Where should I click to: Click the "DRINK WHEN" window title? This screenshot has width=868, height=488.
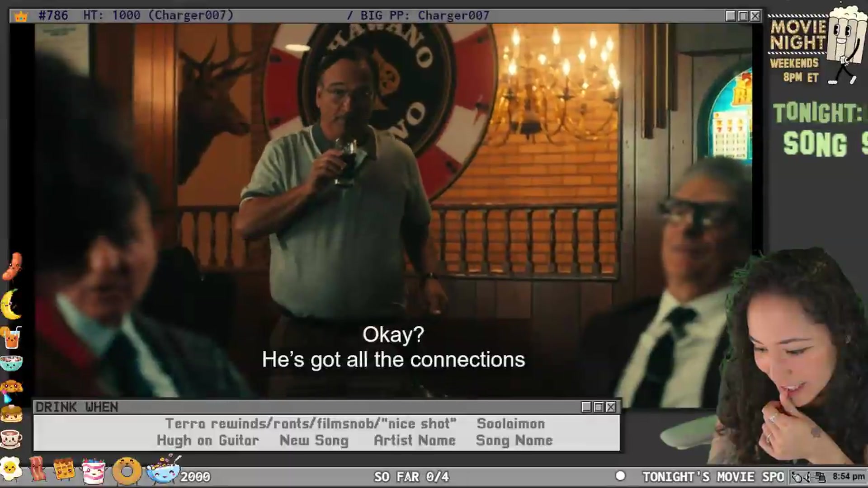77,407
